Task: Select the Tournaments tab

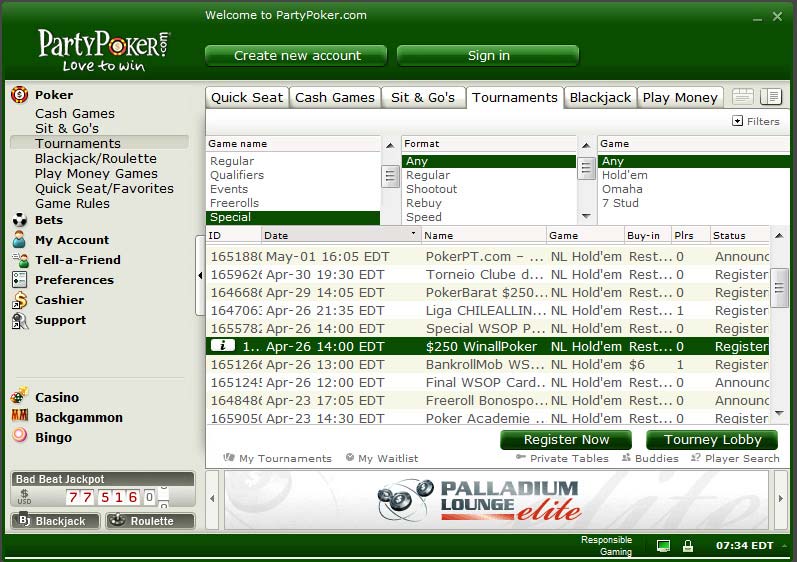Action: point(514,97)
